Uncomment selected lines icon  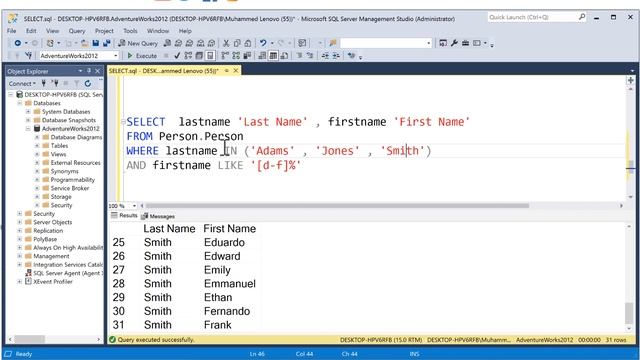[310, 56]
